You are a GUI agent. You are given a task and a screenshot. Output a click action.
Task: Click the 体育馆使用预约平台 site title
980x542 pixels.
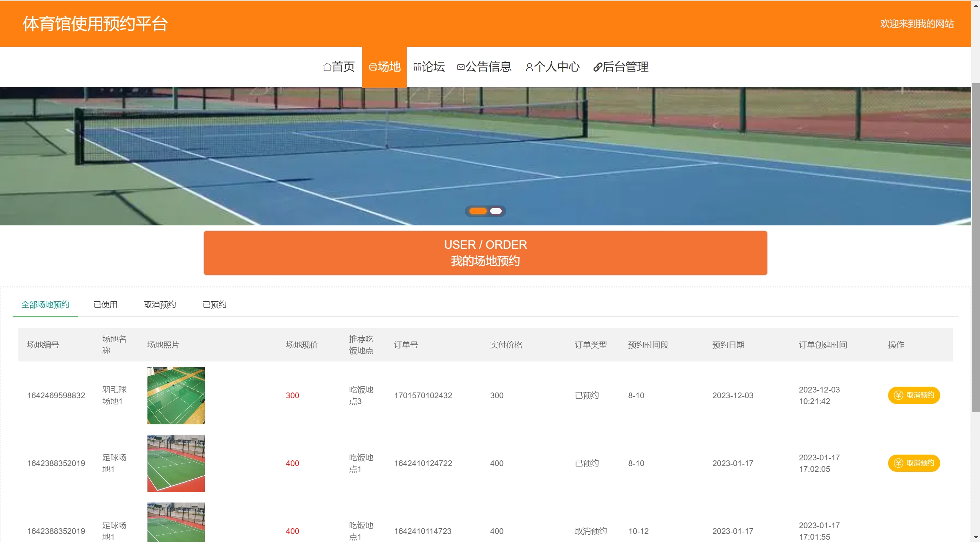click(95, 24)
